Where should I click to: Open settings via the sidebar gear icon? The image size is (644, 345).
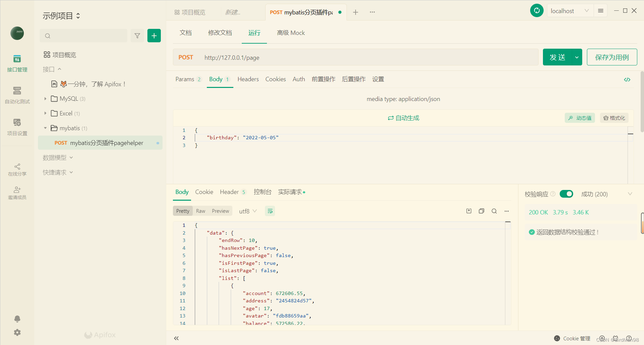17,333
